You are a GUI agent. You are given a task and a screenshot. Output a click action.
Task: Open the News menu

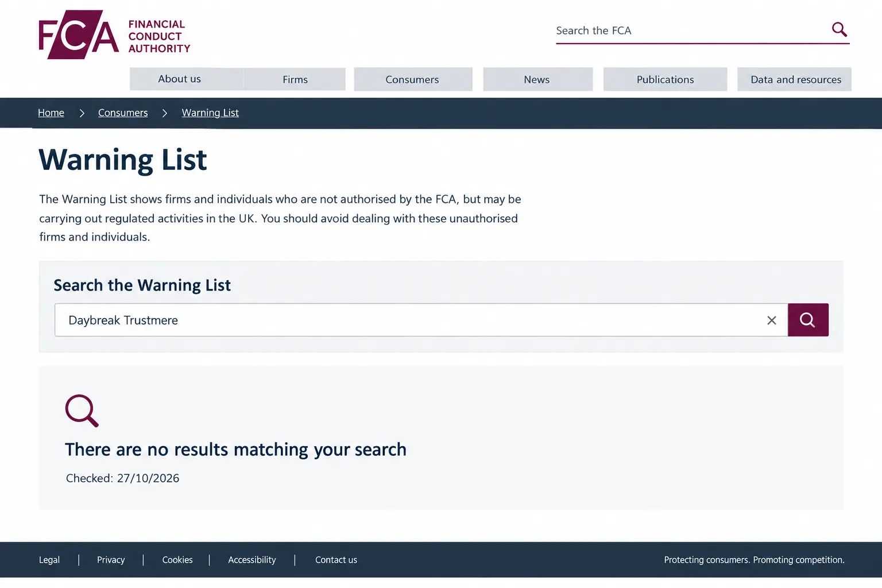pyautogui.click(x=537, y=79)
